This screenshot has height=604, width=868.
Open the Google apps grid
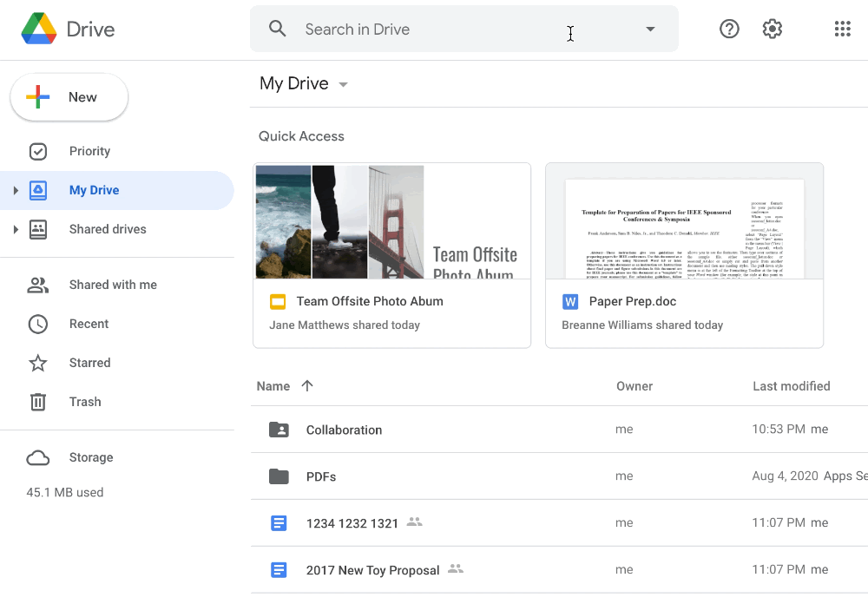click(842, 29)
